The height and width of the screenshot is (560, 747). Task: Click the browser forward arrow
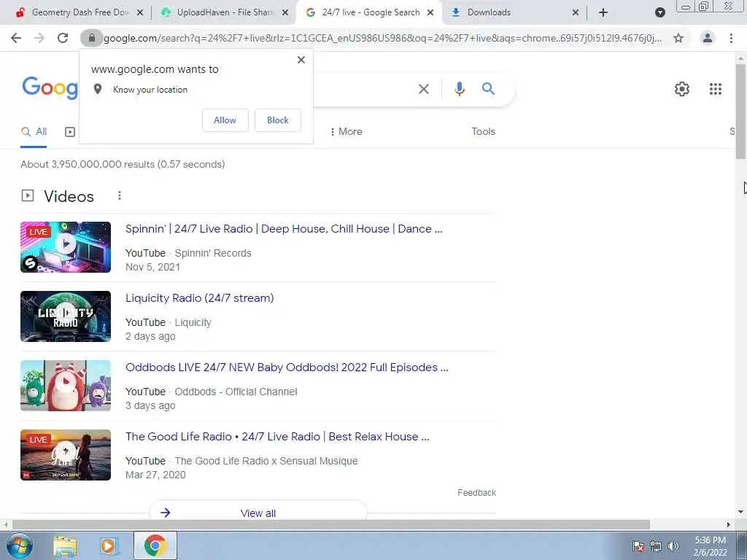(39, 38)
